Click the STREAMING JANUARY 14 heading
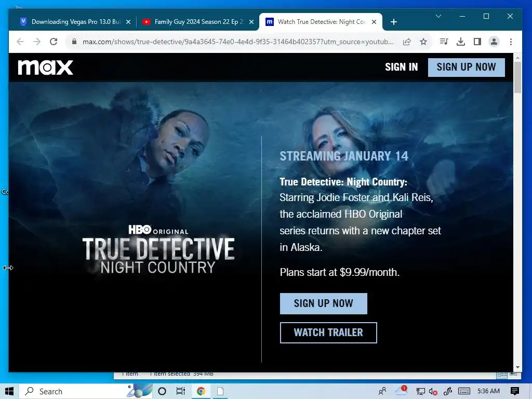This screenshot has width=532, height=399. (344, 156)
